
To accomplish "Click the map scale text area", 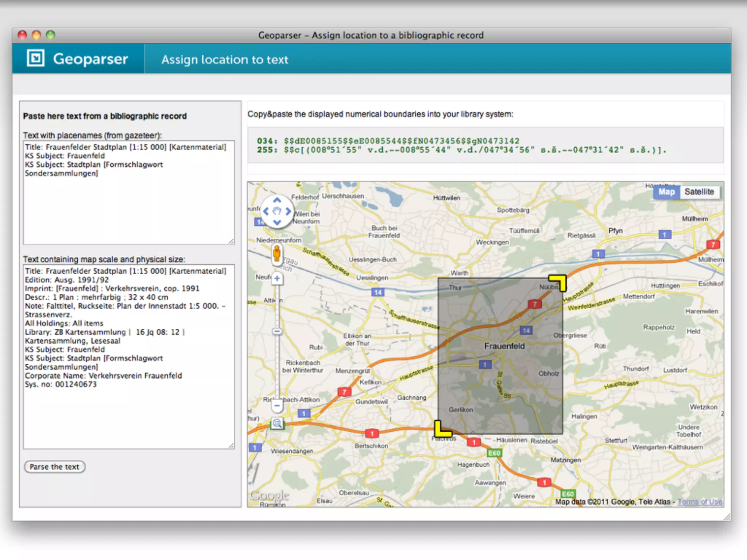I will [x=129, y=357].
